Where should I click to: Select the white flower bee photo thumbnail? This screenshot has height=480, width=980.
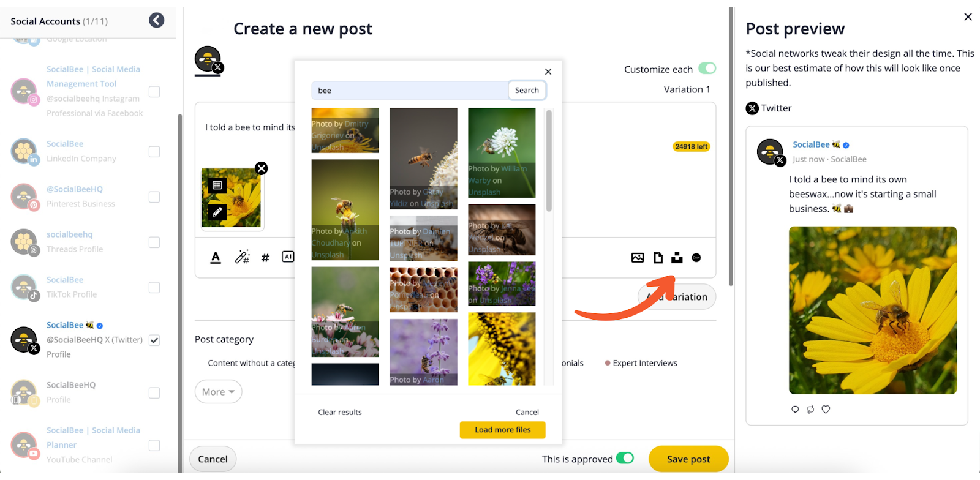(x=502, y=152)
